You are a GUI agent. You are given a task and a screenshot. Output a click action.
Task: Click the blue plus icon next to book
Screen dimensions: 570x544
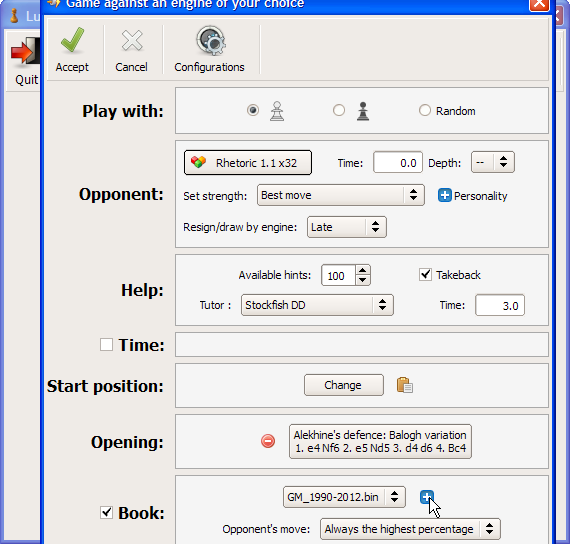coord(426,496)
